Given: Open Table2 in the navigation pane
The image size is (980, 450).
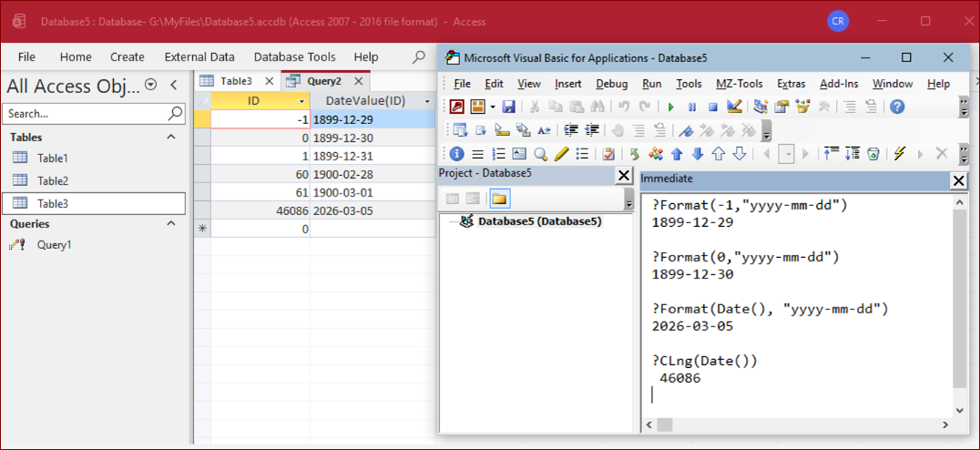Looking at the screenshot, I should [53, 180].
